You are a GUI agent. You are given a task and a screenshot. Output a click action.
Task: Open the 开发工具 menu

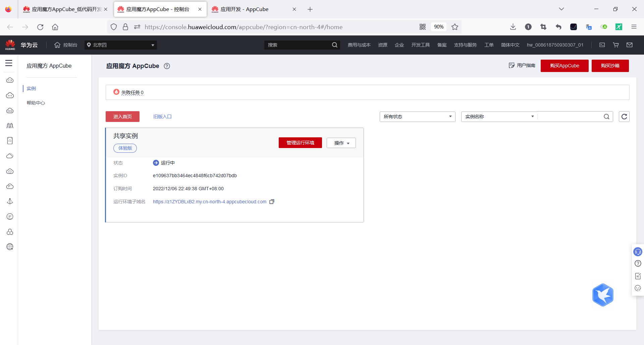click(421, 45)
